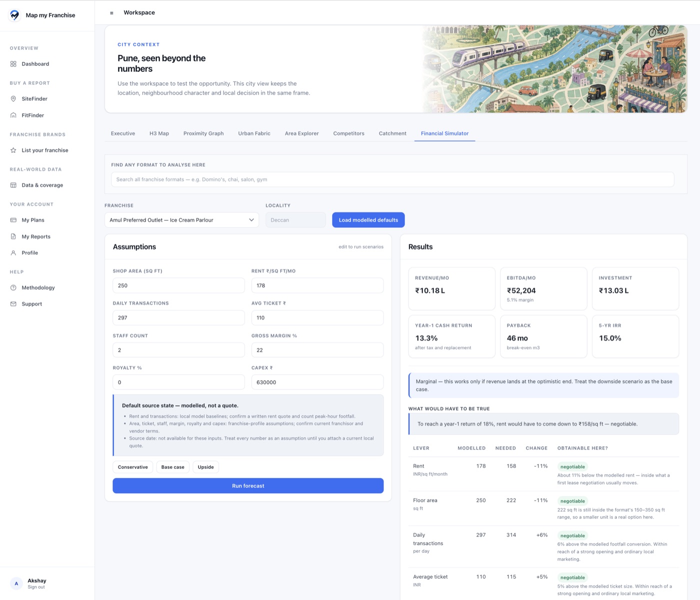Screen dimensions: 700x600
Task: Click the Avg Ticket input field
Action: (317, 318)
